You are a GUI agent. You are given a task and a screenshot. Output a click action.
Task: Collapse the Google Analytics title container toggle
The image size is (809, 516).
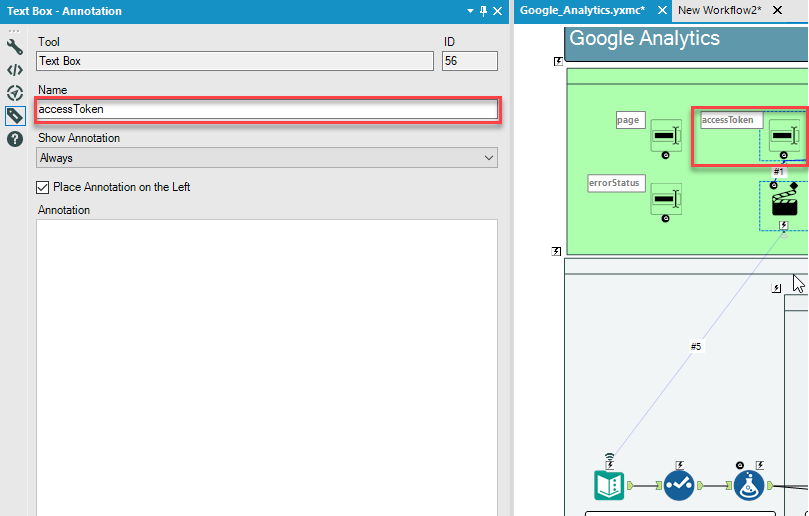[558, 61]
